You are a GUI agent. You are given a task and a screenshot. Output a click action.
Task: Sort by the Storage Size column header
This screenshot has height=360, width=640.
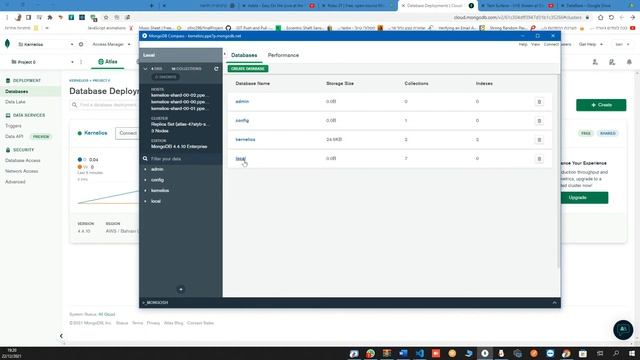[340, 83]
